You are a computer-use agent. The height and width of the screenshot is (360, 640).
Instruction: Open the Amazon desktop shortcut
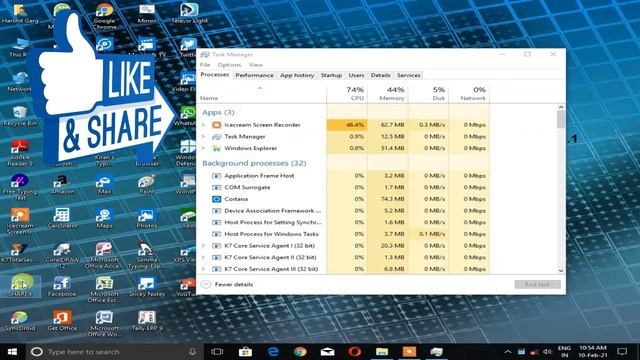[x=62, y=184]
